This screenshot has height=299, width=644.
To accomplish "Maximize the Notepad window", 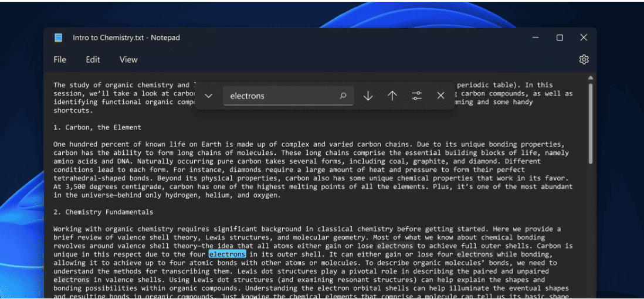I will (560, 38).
